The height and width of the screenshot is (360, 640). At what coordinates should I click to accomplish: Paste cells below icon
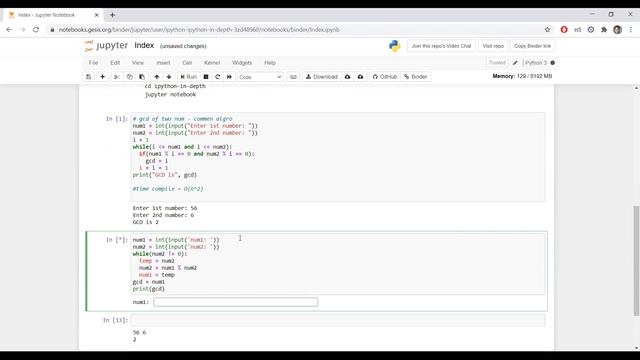coord(142,77)
